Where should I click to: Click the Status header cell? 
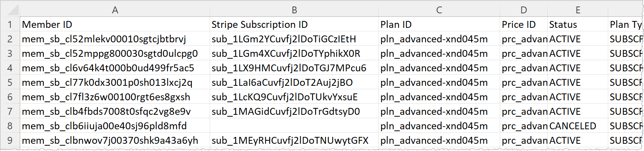click(x=578, y=24)
